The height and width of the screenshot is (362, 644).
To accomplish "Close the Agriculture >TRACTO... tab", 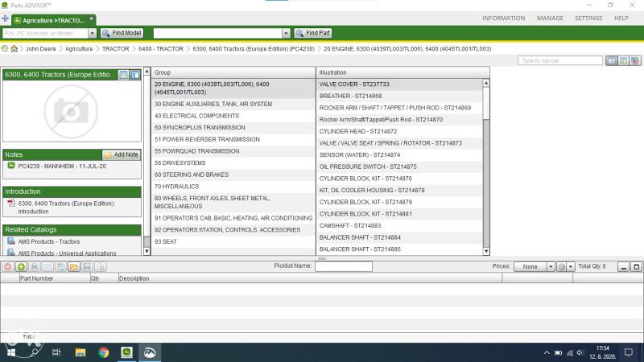I will coord(92,19).
